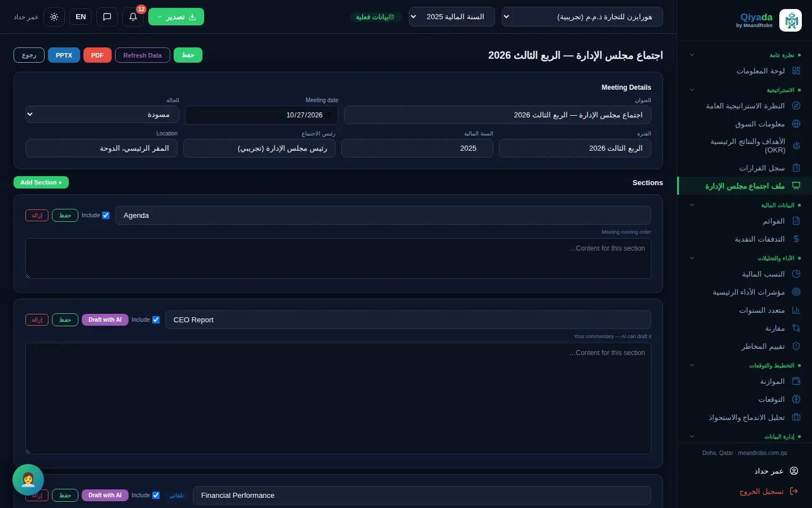Click Draft with AI for CEO Report
Screen dimensions: 812x508
(x=105, y=319)
